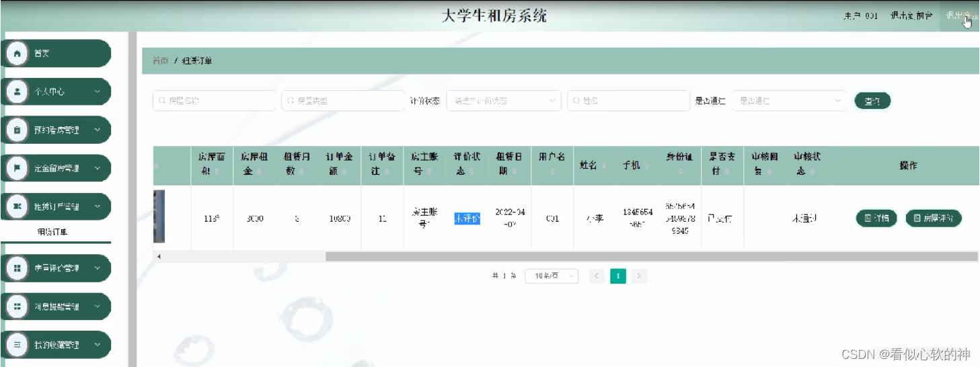The height and width of the screenshot is (367, 980).
Task: Click the clipboard icon of 预约看房管理
Action: click(x=17, y=130)
